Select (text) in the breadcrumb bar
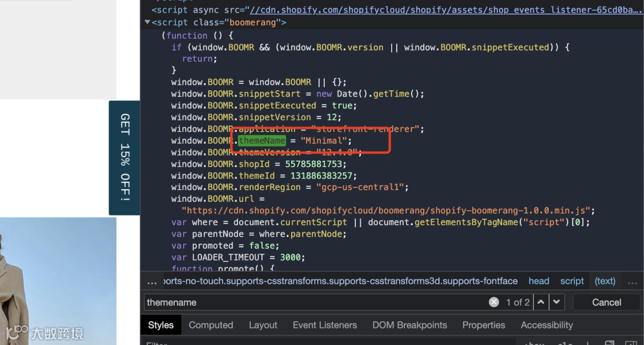 605,281
